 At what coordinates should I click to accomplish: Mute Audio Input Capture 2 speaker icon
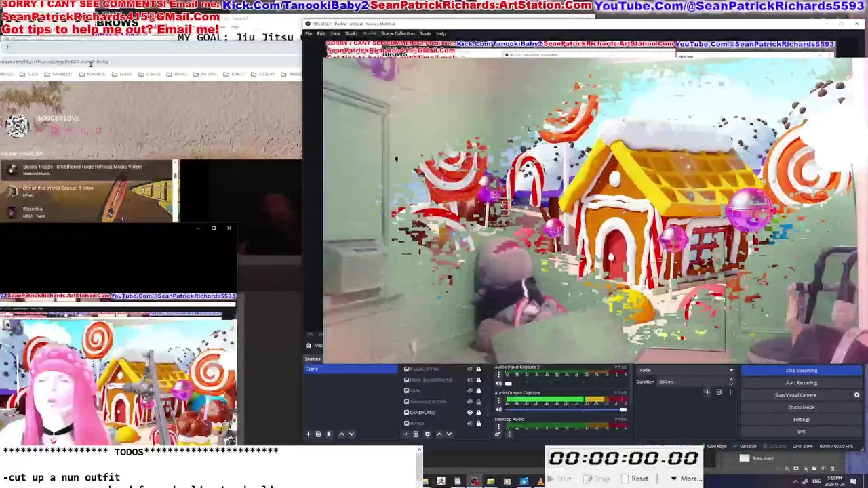(x=498, y=384)
